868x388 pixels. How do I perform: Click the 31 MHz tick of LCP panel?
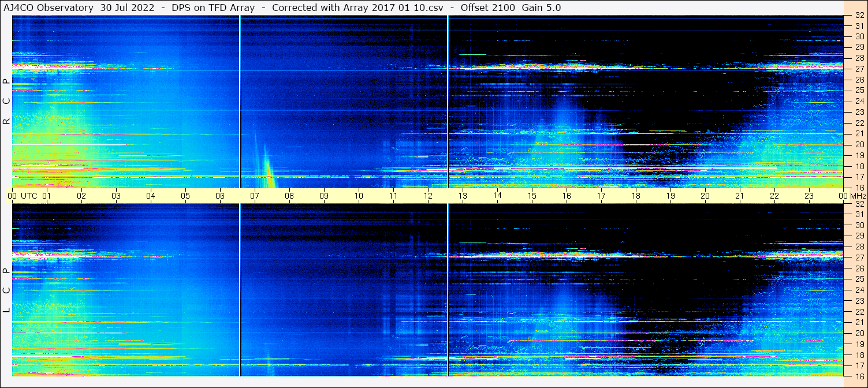point(859,214)
